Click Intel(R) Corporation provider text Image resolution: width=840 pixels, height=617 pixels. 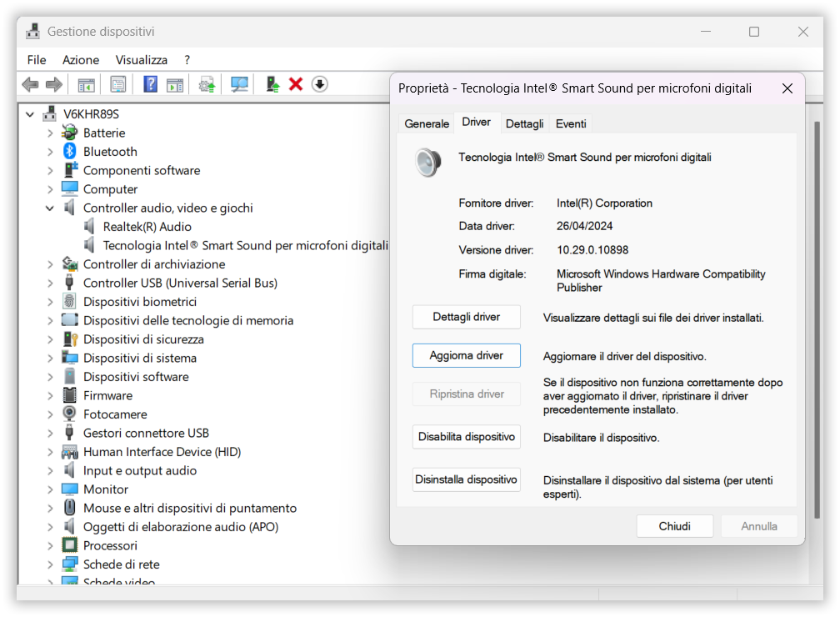tap(604, 203)
